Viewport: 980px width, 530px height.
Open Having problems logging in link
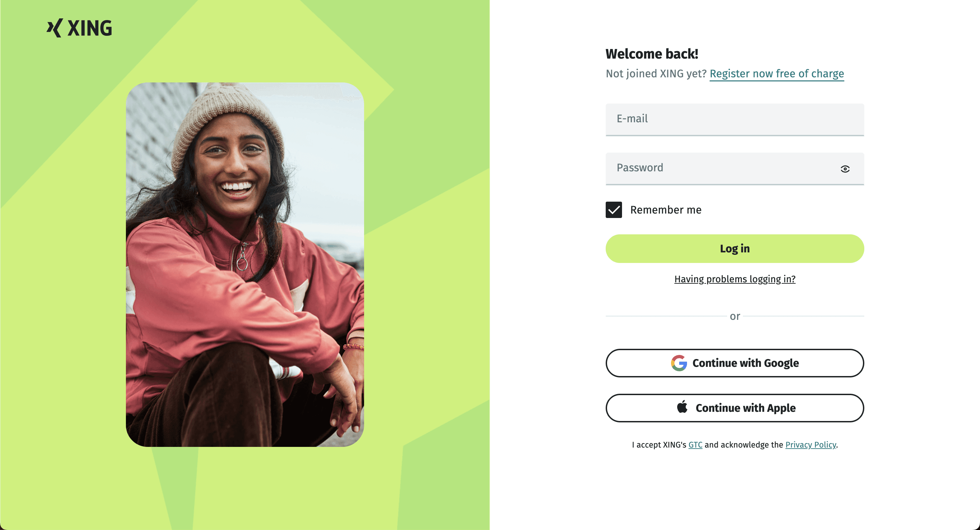tap(735, 279)
